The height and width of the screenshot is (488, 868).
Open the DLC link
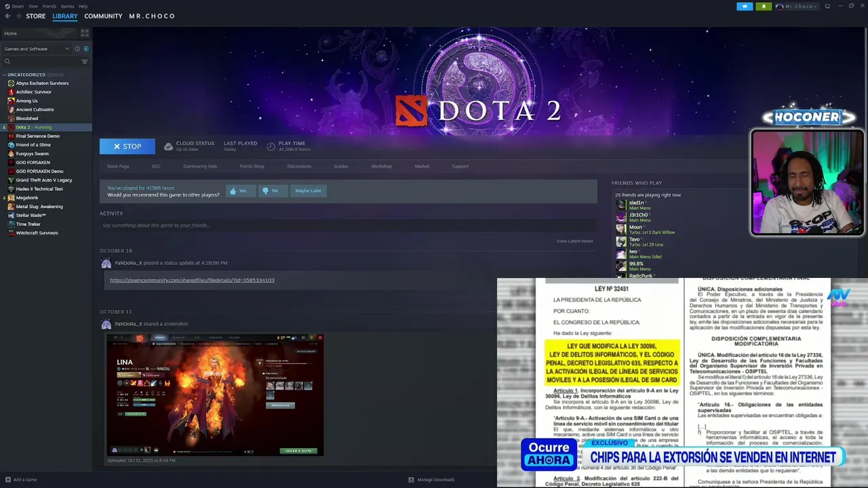156,166
